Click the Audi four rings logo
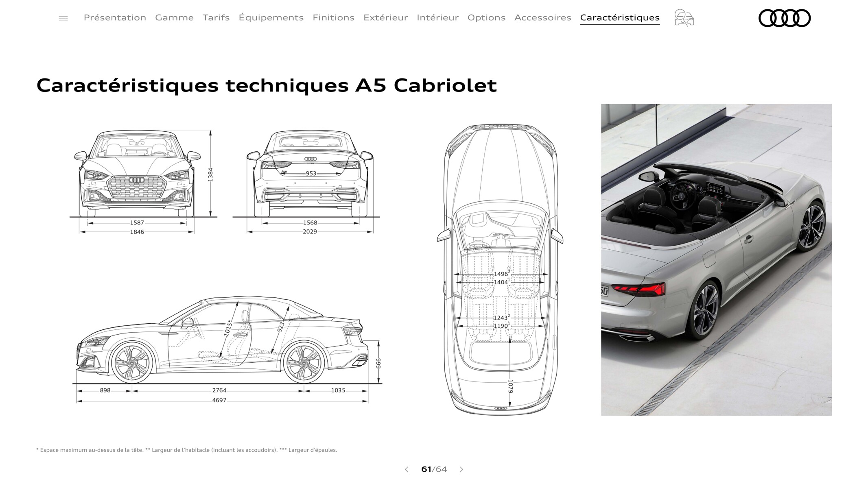This screenshot has width=868, height=488. pyautogui.click(x=785, y=18)
